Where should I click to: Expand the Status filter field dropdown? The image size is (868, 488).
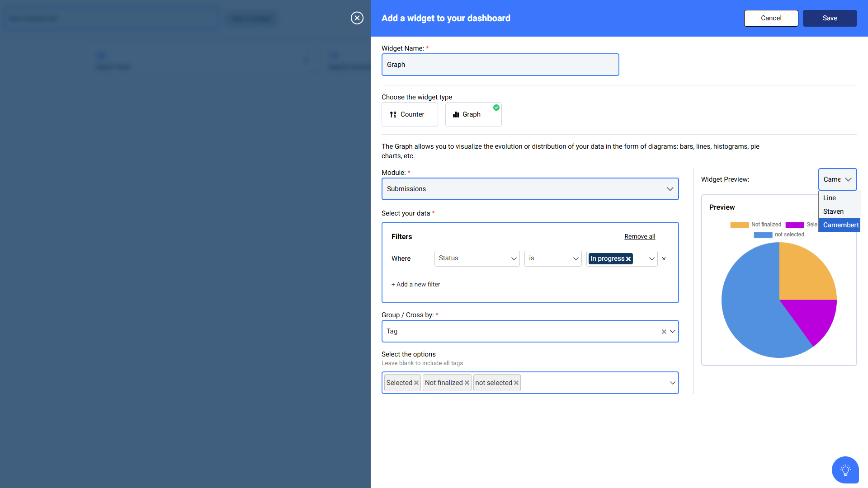pyautogui.click(x=477, y=258)
